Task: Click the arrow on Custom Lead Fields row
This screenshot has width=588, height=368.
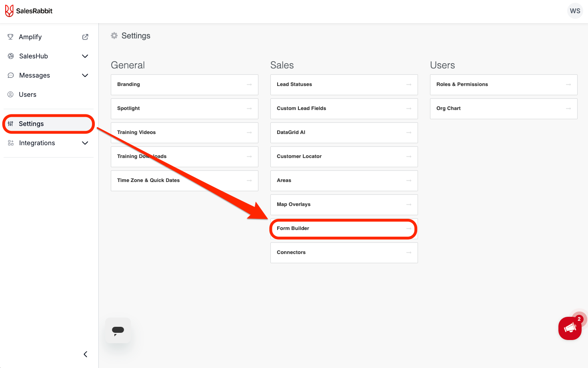Action: point(409,108)
